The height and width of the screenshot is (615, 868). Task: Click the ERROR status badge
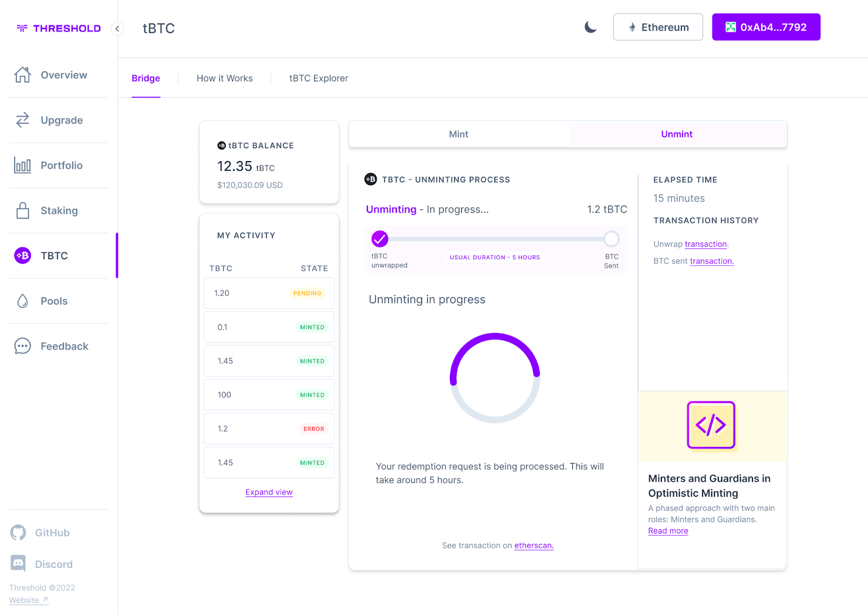314,429
